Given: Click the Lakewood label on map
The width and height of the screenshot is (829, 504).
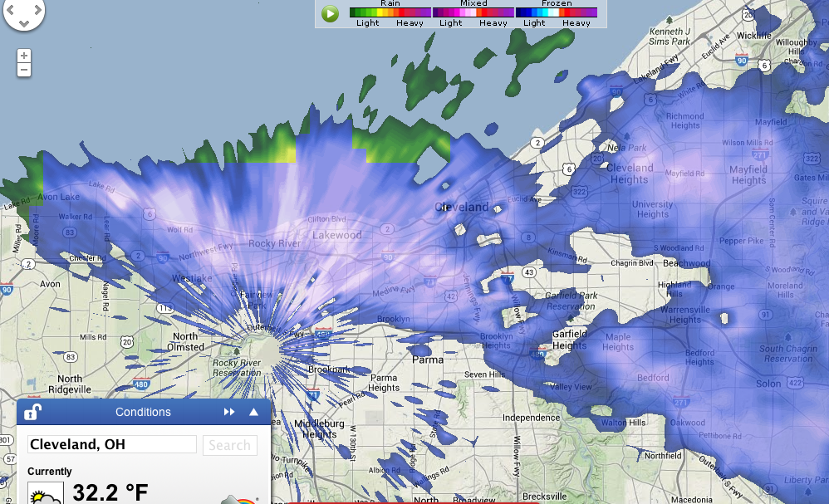Looking at the screenshot, I should click(336, 235).
